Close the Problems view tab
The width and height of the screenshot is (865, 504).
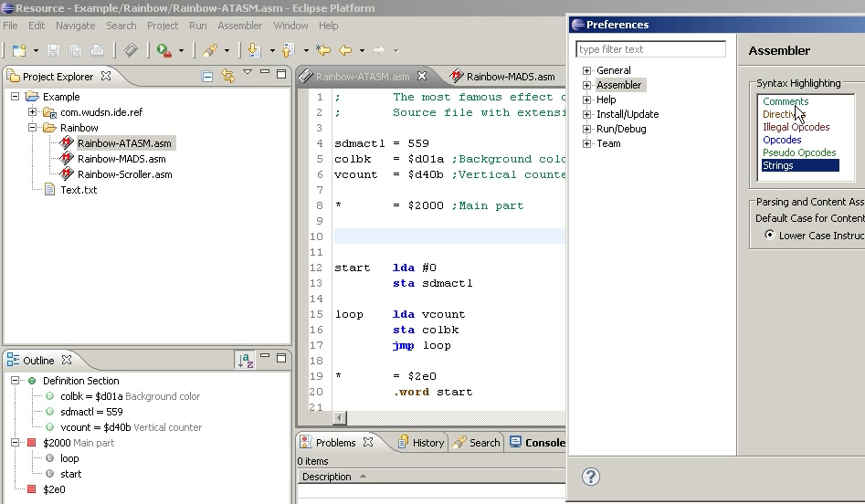pos(368,442)
